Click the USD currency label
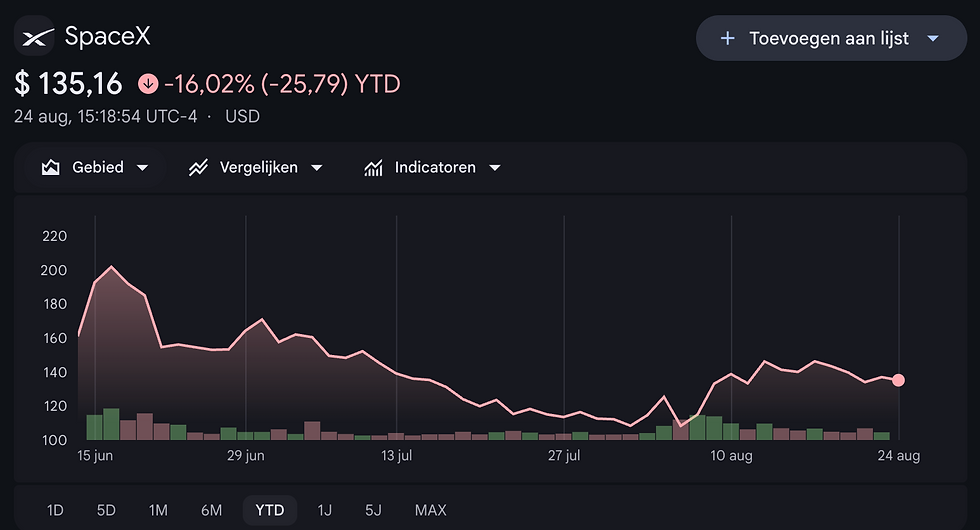The width and height of the screenshot is (980, 530). 242,117
